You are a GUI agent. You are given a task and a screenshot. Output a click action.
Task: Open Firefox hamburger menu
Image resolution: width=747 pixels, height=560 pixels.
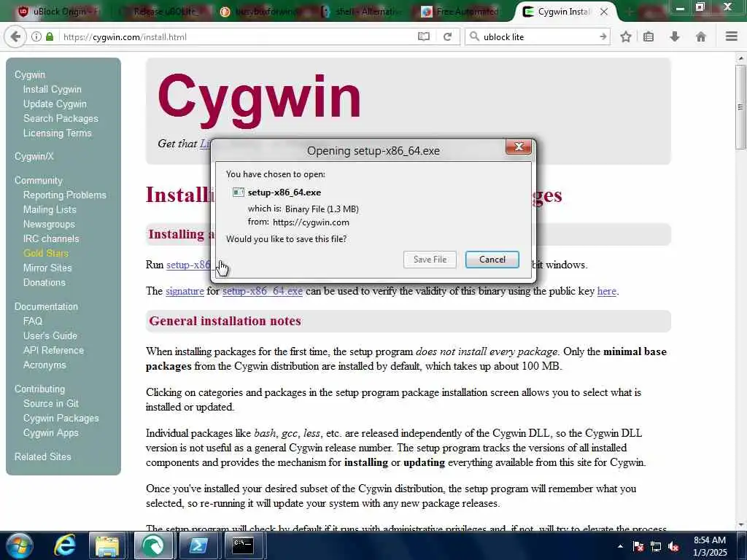[x=732, y=36]
